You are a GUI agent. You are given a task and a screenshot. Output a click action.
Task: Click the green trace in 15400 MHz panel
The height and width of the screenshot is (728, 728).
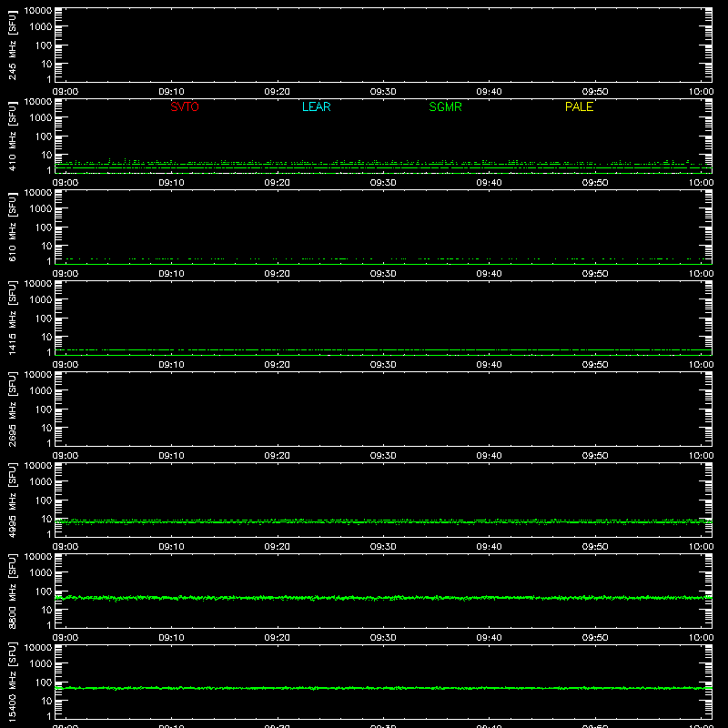tap(383, 688)
